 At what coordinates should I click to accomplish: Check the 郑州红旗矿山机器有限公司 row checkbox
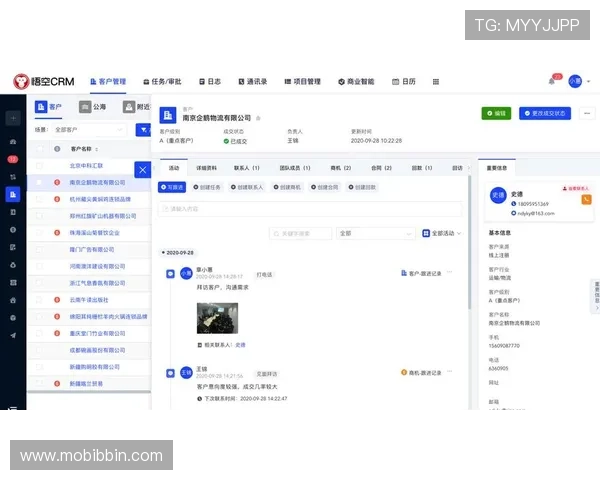tap(39, 216)
